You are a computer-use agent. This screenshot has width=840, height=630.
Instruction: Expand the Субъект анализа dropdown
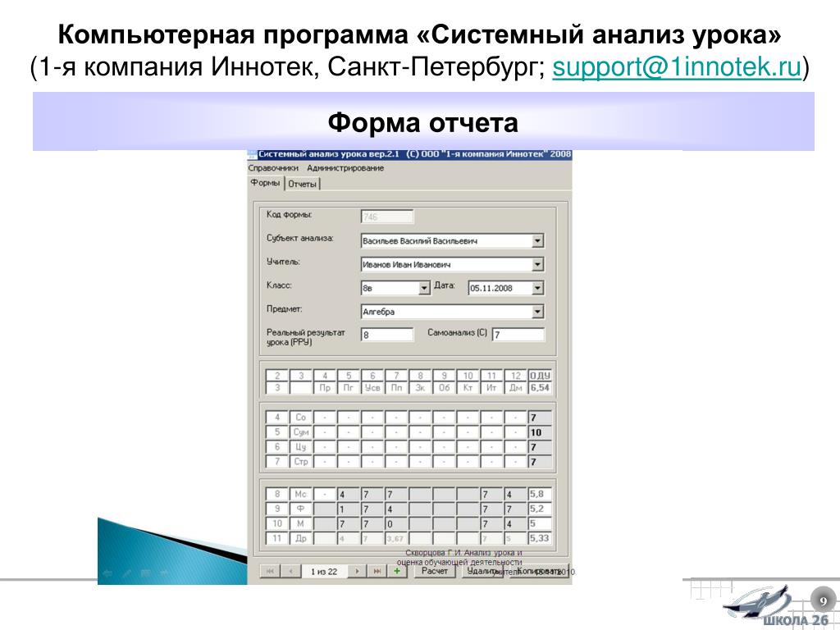[537, 241]
